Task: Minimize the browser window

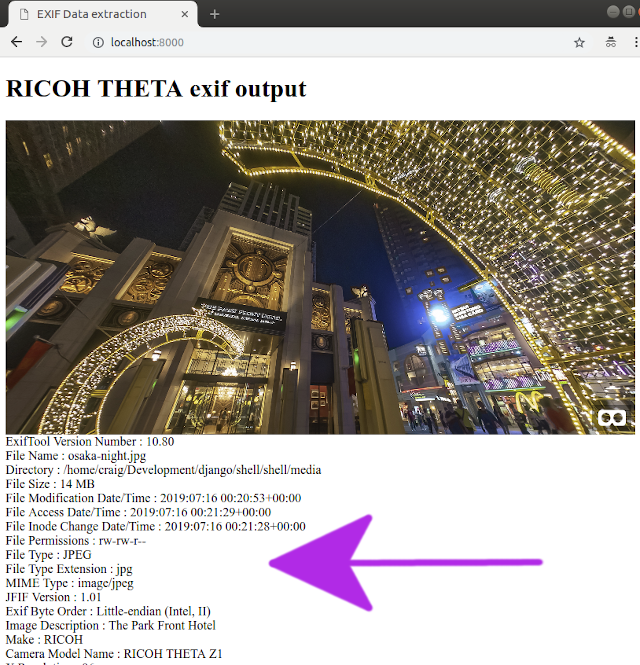Action: pos(613,12)
